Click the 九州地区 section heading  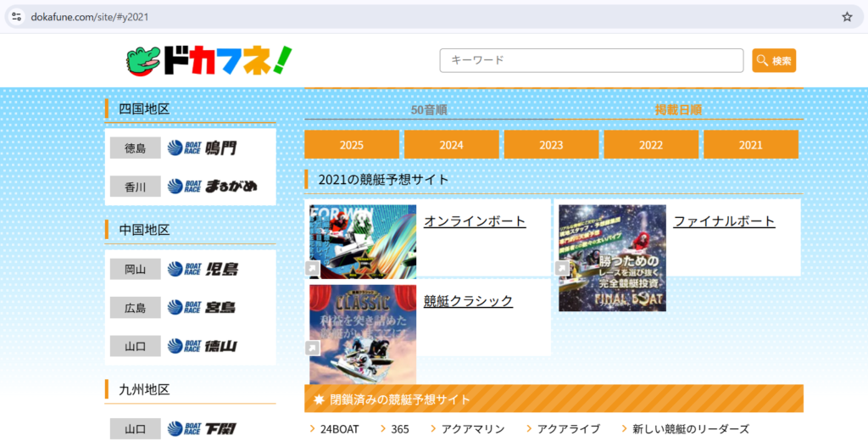(144, 389)
